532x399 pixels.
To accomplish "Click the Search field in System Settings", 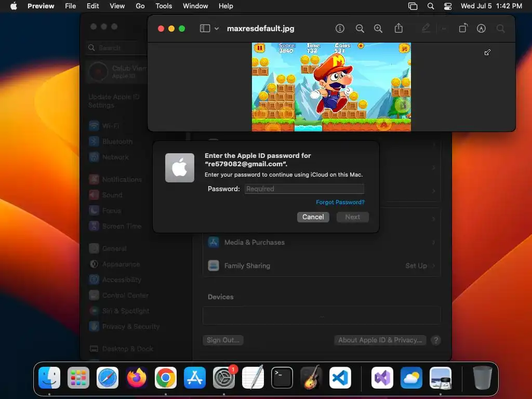I will (x=116, y=48).
